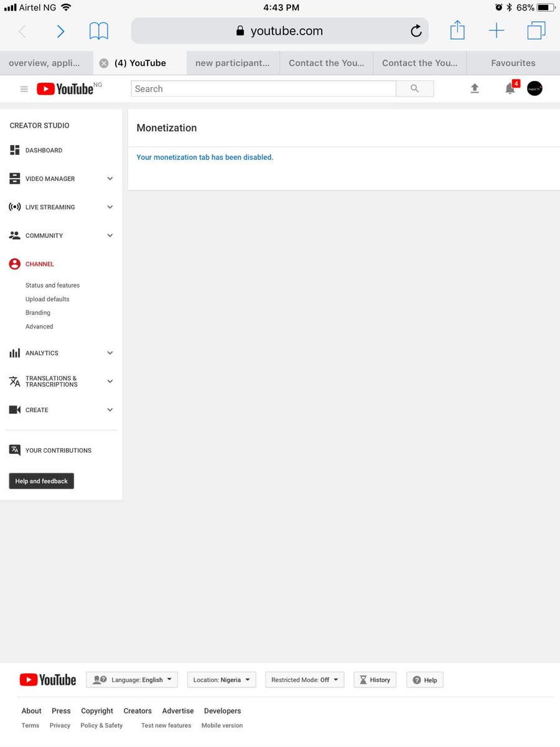Viewport: 560px width, 747px height.
Task: Expand the Video Manager section
Action: 110,179
